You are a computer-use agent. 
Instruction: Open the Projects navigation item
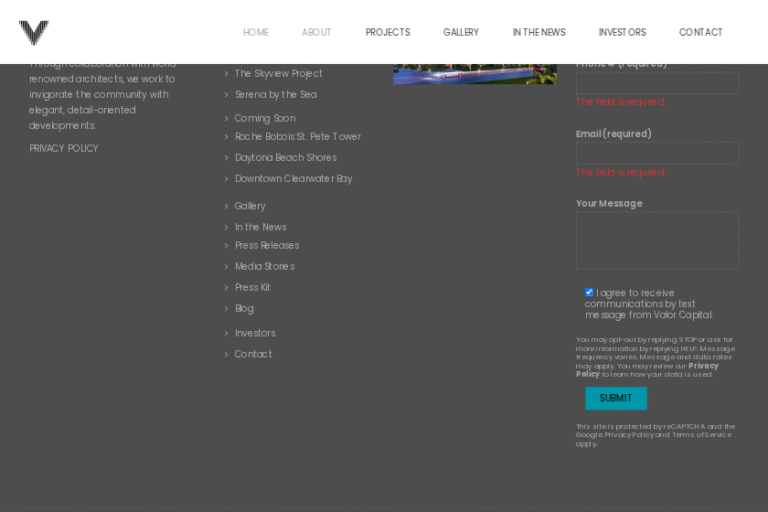[x=387, y=33]
